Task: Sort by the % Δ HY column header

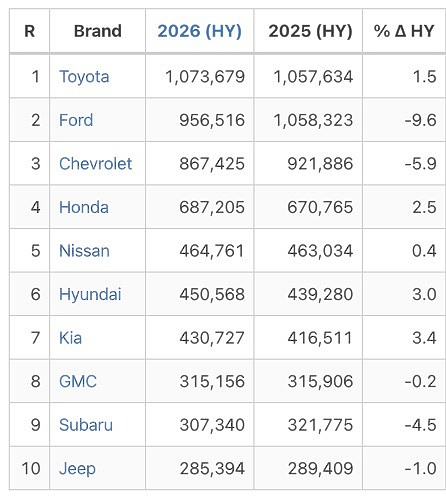Action: (x=404, y=31)
